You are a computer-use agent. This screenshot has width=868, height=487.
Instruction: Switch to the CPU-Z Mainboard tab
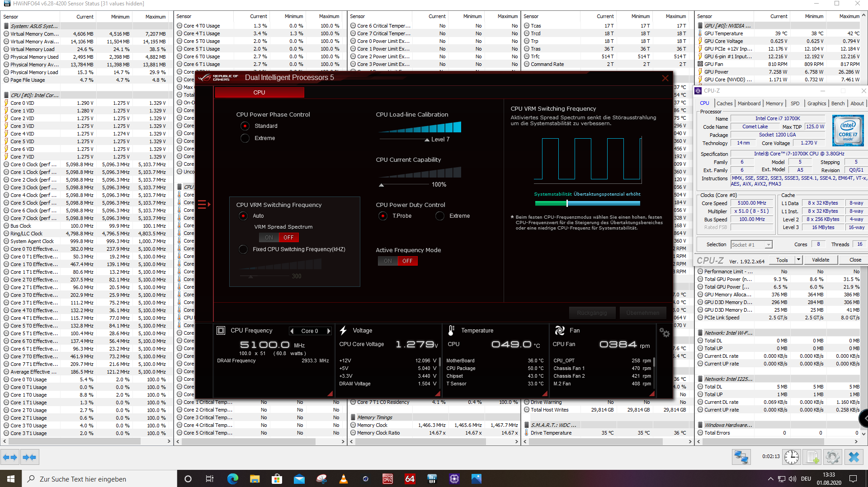click(749, 103)
